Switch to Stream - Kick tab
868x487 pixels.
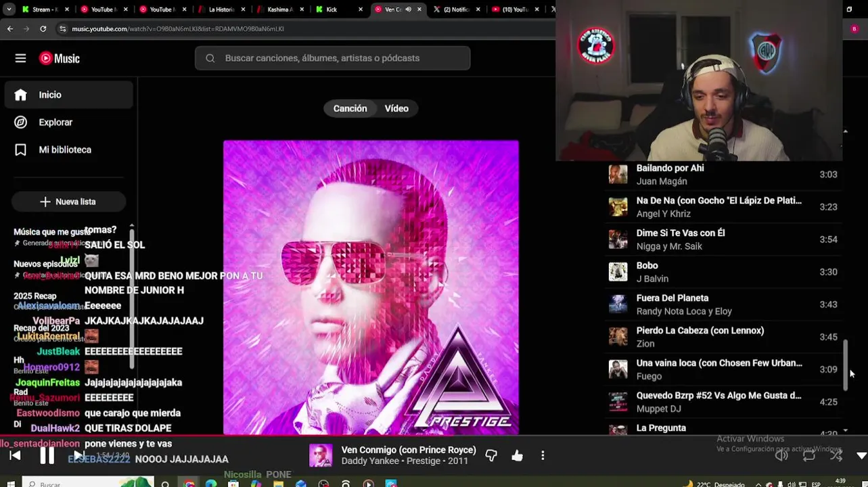45,9
